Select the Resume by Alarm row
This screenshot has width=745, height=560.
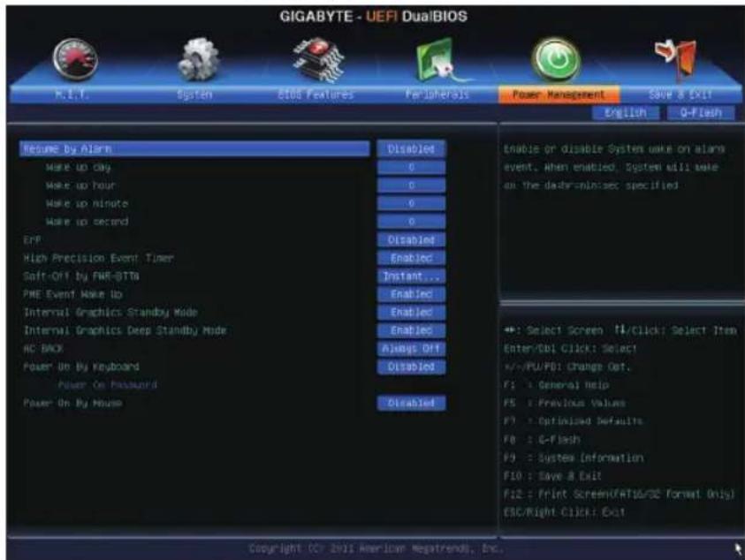tap(194, 148)
